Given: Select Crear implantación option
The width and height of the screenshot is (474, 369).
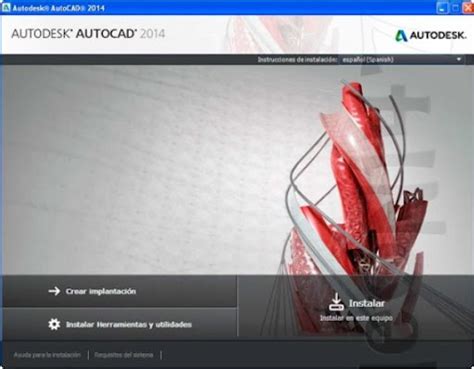Looking at the screenshot, I should coord(119,291).
